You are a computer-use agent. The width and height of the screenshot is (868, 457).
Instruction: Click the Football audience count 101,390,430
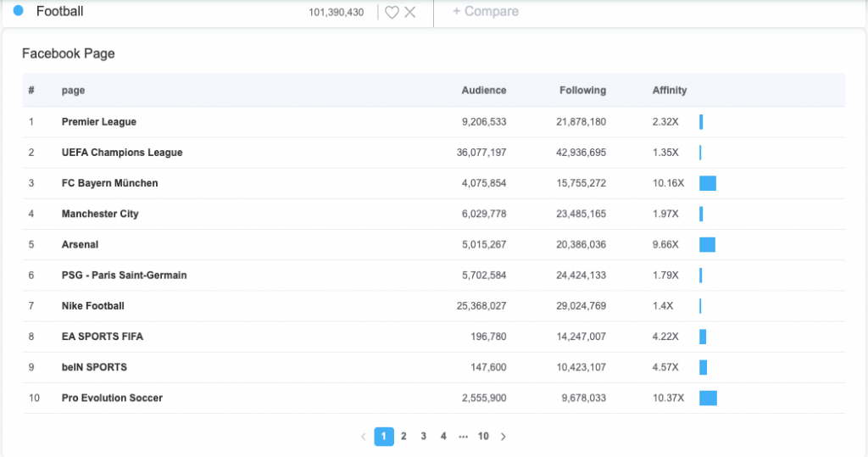[336, 12]
